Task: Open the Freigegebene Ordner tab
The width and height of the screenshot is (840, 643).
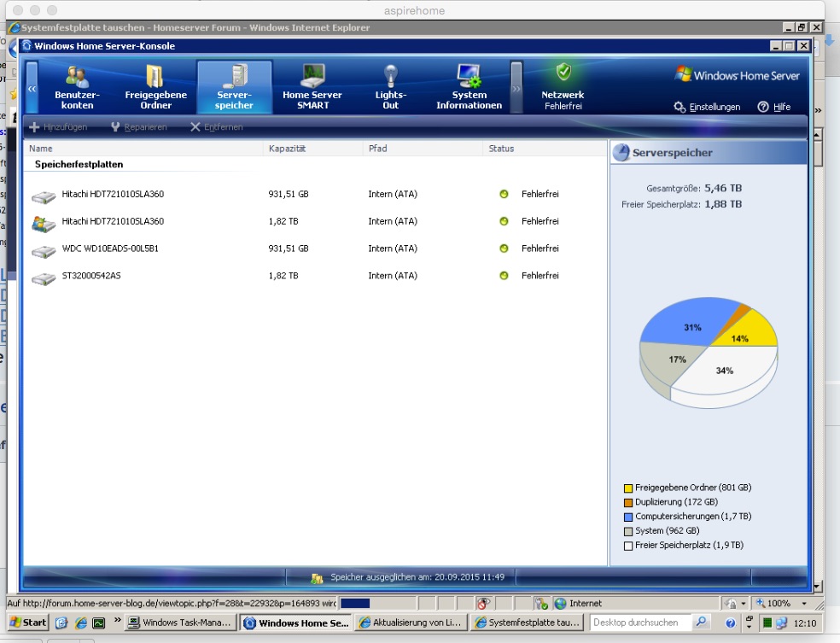Action: [156, 87]
